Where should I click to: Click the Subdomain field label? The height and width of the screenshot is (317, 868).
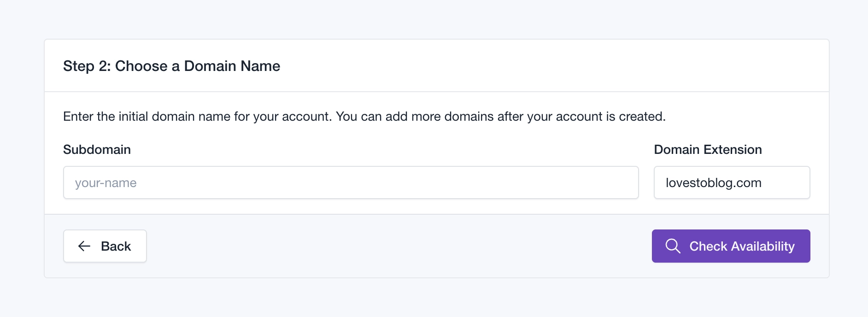point(97,150)
